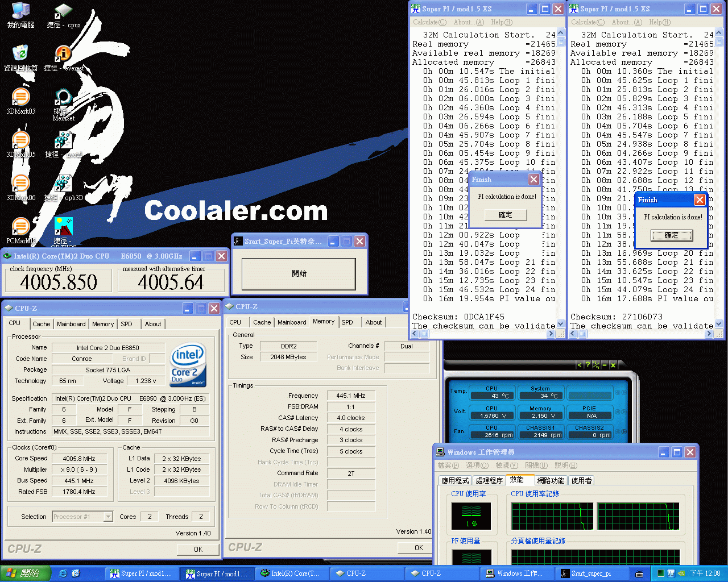This screenshot has height=582, width=728.
Task: Open the Processor #1 selection dropdown in CPU-Z
Action: (82, 517)
